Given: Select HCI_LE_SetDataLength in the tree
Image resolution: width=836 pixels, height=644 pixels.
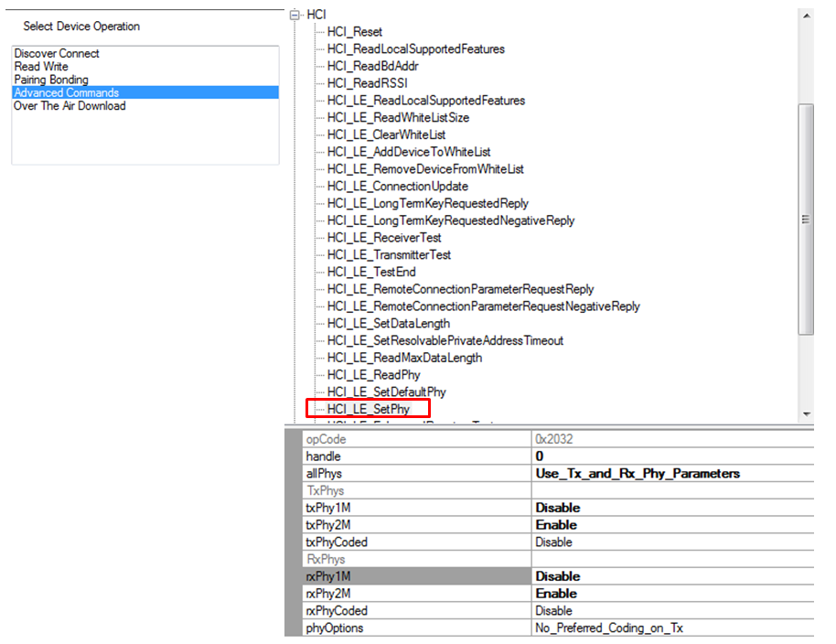Looking at the screenshot, I should click(x=389, y=324).
